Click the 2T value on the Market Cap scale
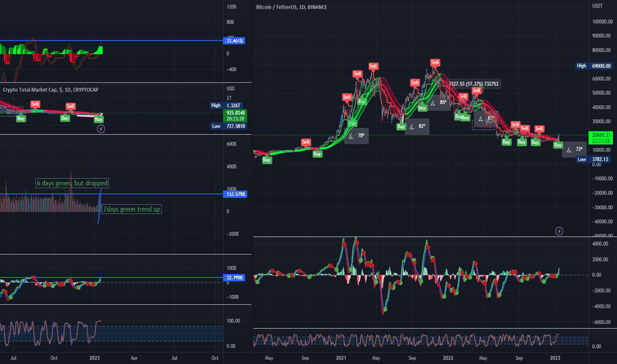617x364 pixels. [229, 98]
